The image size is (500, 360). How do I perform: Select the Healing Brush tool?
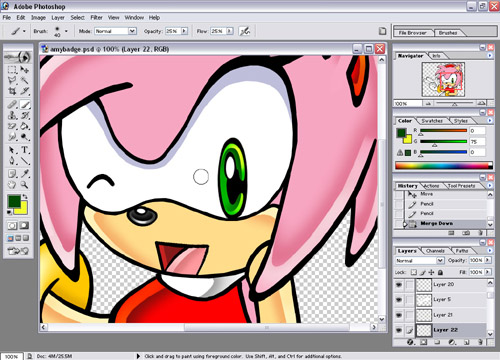tap(12, 105)
